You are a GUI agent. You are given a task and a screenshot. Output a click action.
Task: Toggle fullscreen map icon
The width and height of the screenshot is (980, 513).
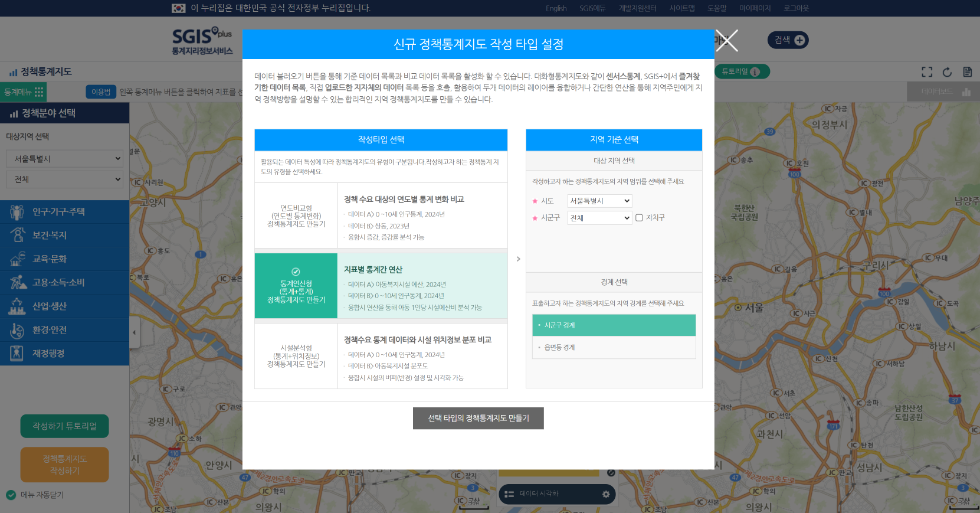coord(927,72)
